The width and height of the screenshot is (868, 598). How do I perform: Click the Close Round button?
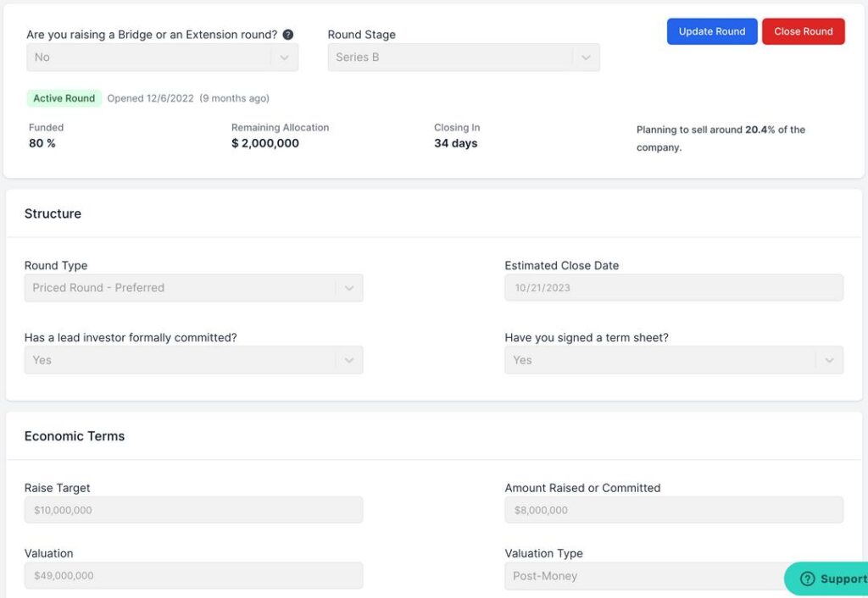(803, 30)
